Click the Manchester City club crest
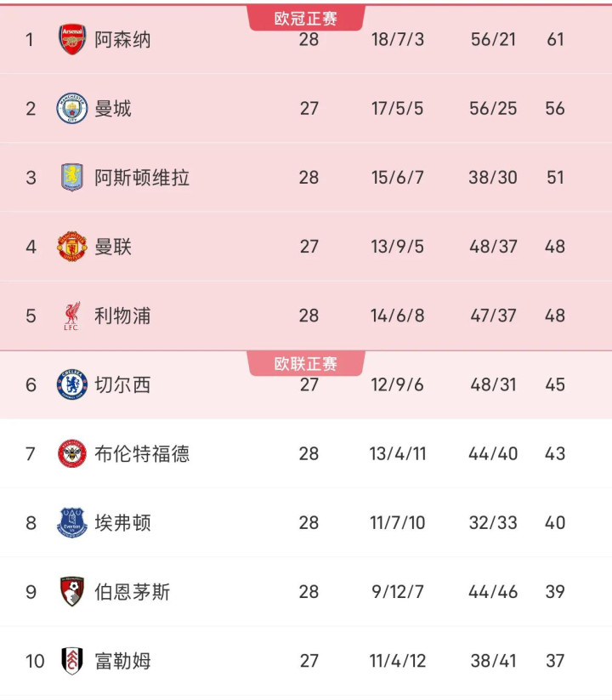The height and width of the screenshot is (700, 612). (x=72, y=109)
